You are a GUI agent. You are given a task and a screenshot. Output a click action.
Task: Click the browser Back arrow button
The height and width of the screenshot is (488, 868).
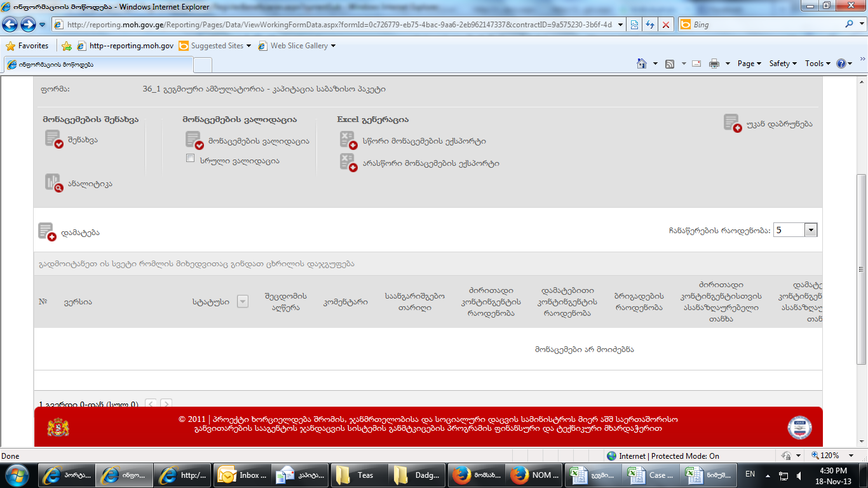coord(10,25)
